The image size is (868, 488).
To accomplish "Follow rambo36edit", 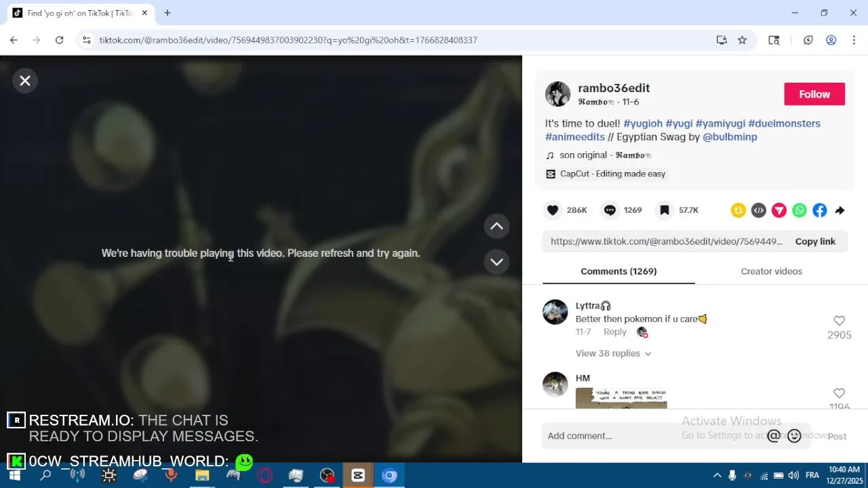I will [x=814, y=94].
